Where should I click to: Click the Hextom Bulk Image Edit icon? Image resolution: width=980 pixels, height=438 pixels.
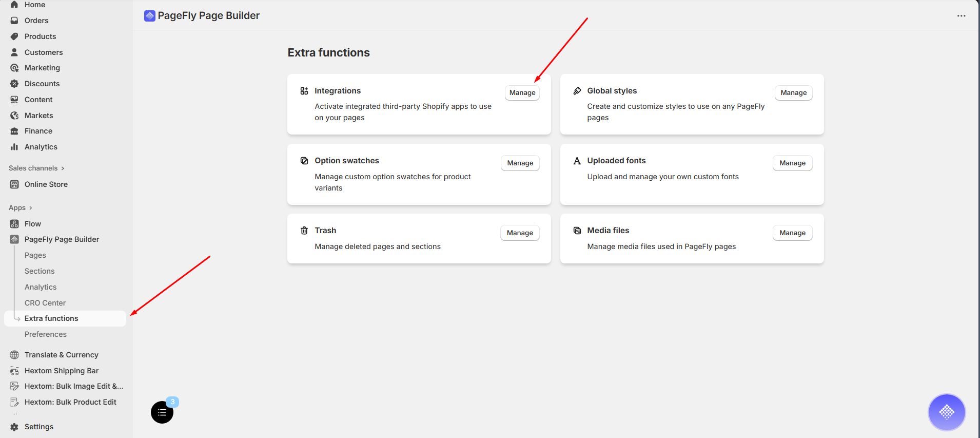click(14, 386)
